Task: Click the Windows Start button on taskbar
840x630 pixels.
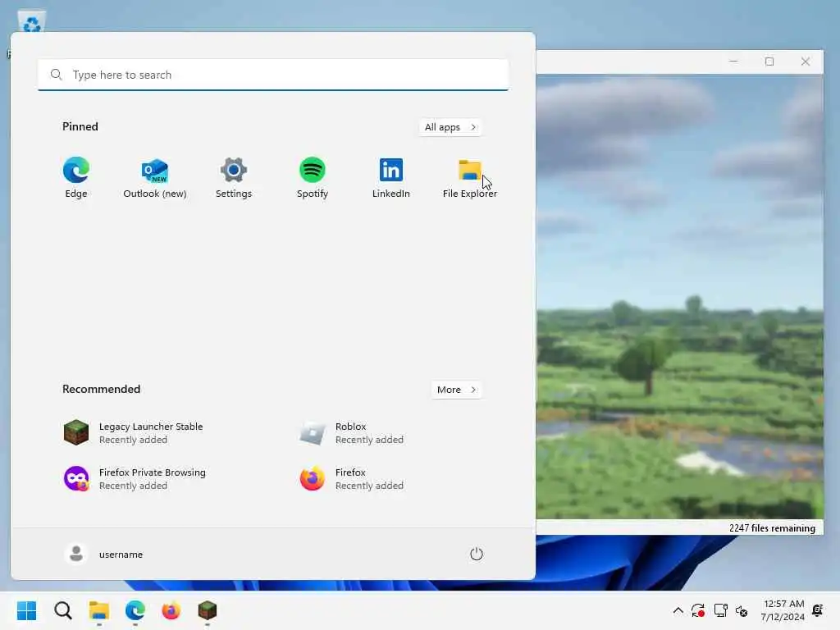Action: [x=27, y=610]
